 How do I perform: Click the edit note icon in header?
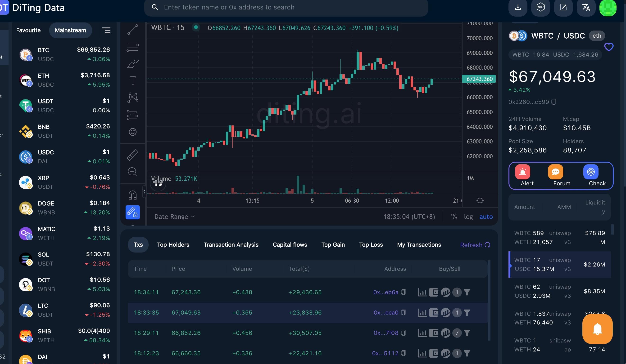pos(563,7)
